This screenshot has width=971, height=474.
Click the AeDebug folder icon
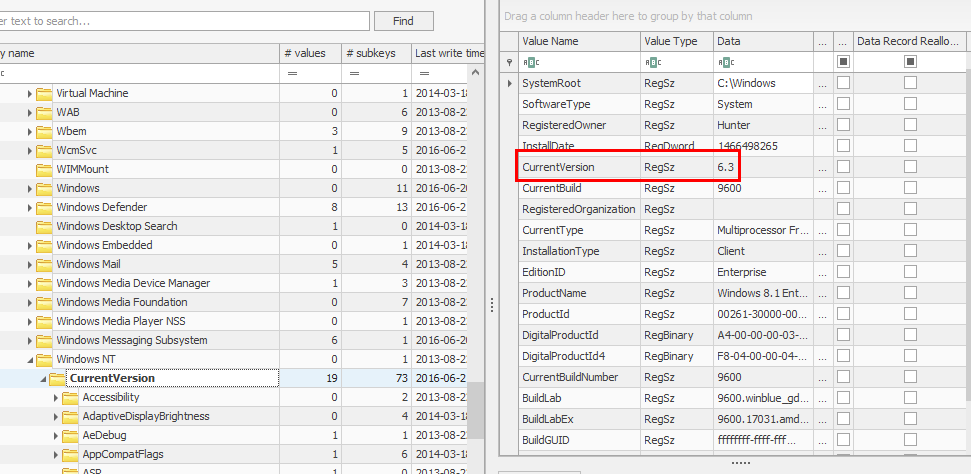click(x=70, y=435)
